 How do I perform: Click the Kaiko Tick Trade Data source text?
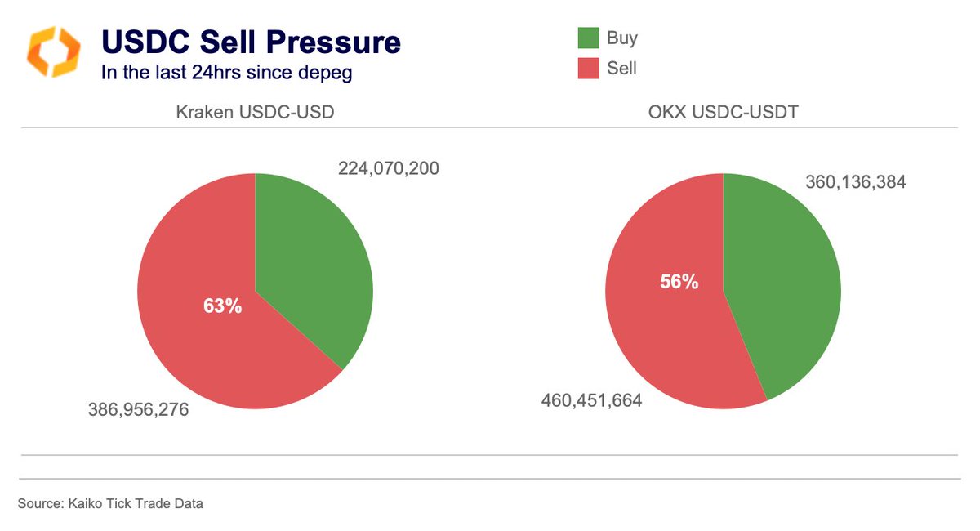click(x=110, y=504)
